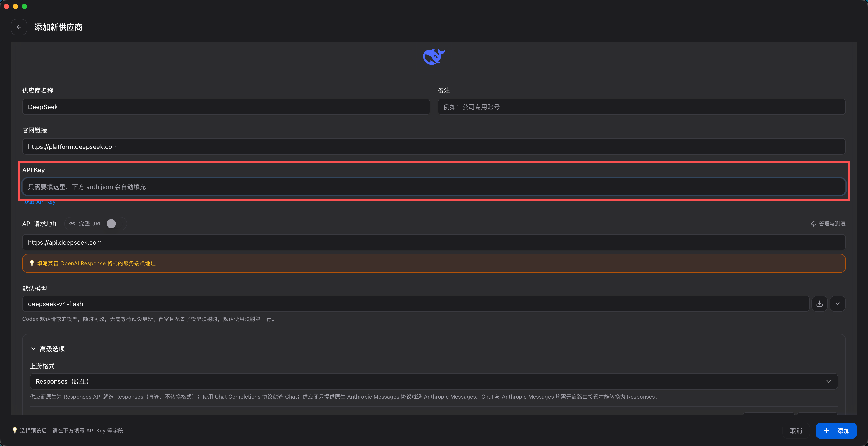Click the 上游格式 label
Image resolution: width=868 pixels, height=446 pixels.
click(42, 366)
